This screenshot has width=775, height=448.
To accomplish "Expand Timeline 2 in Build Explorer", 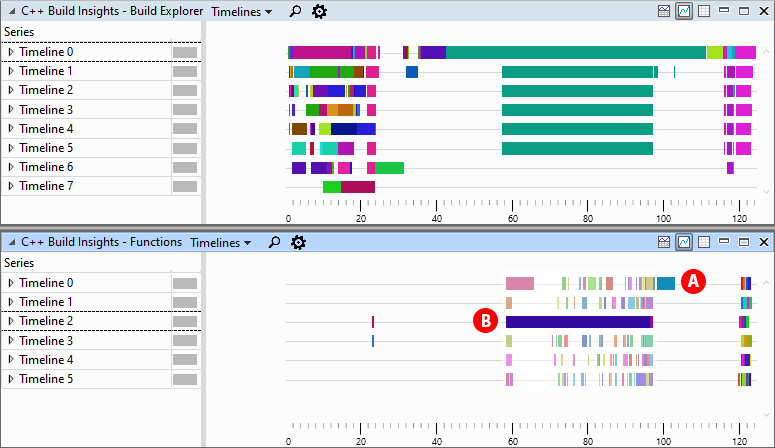I will [11, 90].
